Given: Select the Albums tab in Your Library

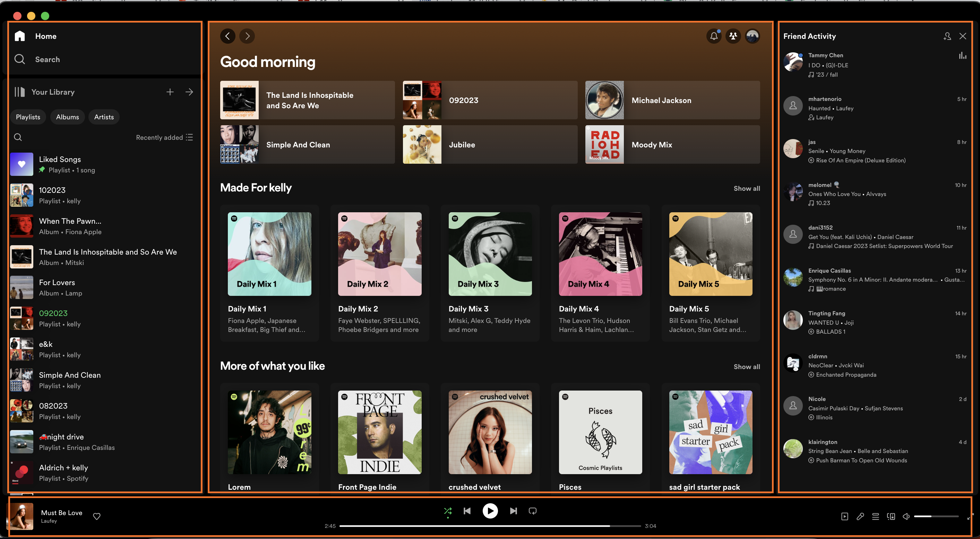Looking at the screenshot, I should coord(66,117).
